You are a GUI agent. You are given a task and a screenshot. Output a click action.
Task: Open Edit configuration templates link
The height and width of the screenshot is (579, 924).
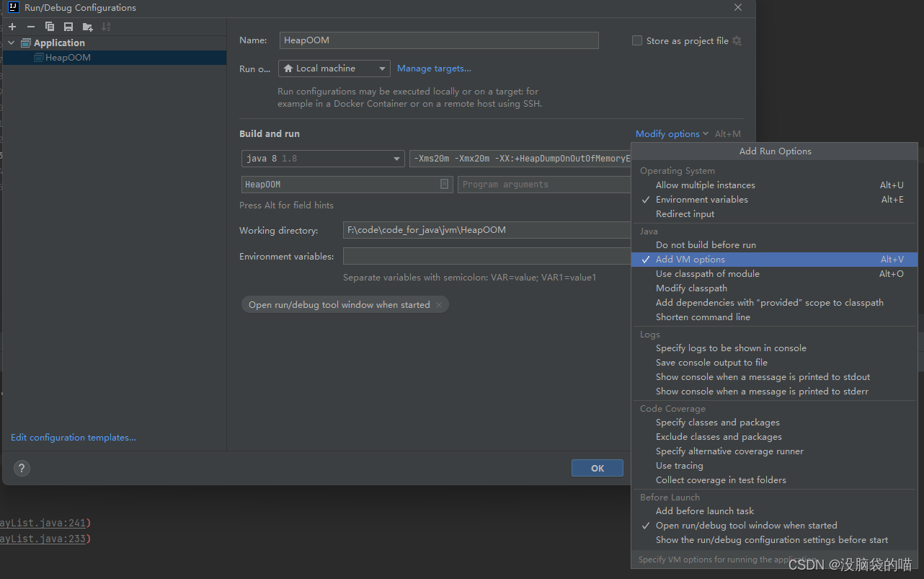point(74,438)
